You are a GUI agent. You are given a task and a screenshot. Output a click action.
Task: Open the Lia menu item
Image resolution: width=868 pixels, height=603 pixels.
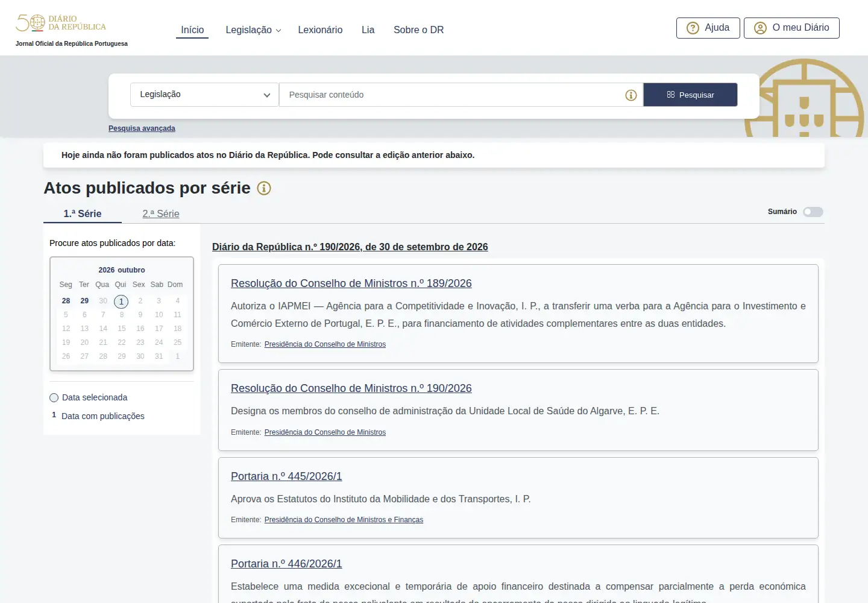click(368, 30)
